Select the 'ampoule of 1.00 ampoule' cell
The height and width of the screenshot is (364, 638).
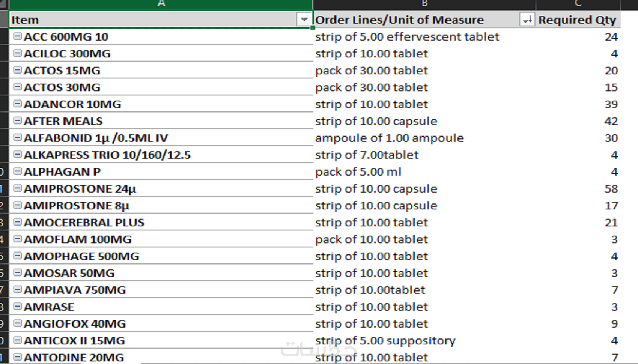[x=389, y=138]
